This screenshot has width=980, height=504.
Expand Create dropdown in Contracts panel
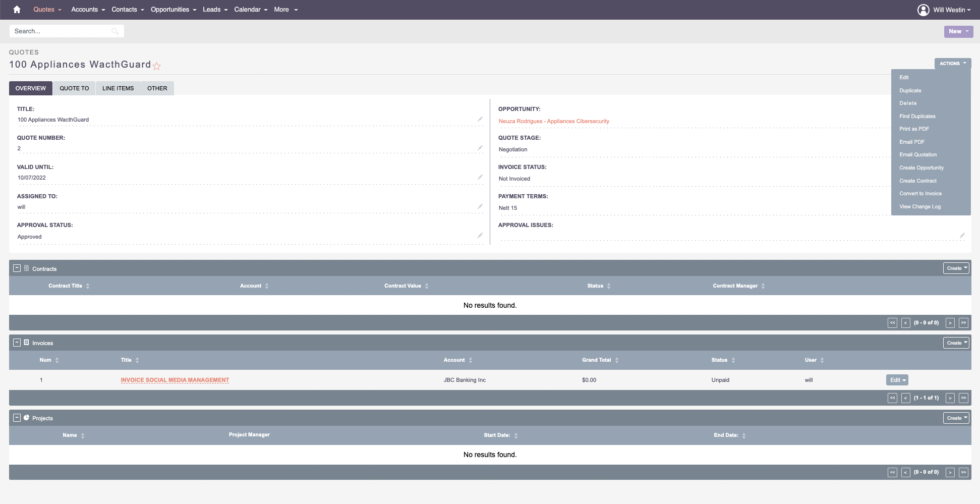point(956,268)
